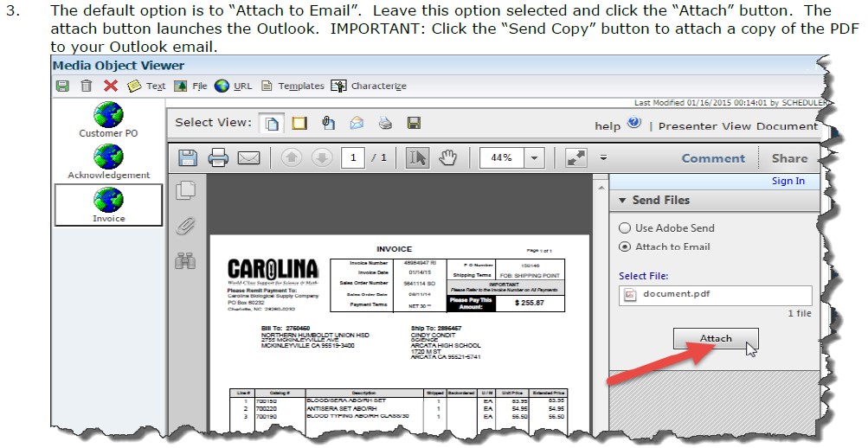Add a File media object

tap(190, 86)
